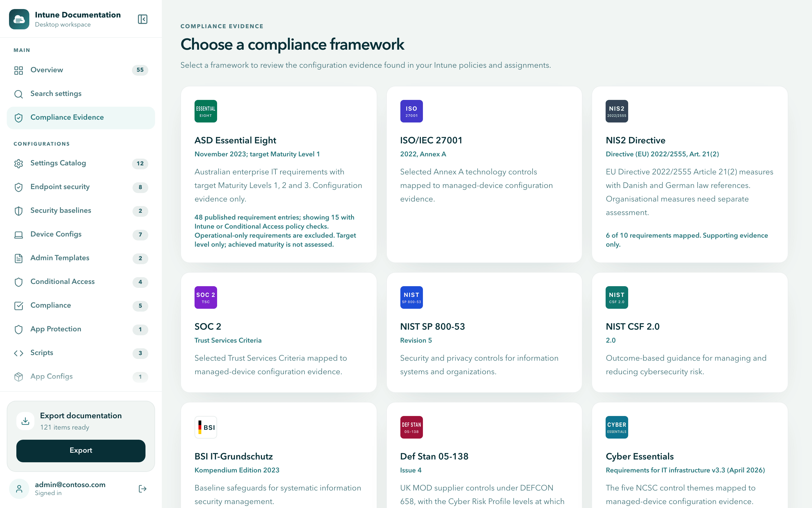The width and height of the screenshot is (812, 508).
Task: Click the Overview grid icon
Action: (18, 70)
